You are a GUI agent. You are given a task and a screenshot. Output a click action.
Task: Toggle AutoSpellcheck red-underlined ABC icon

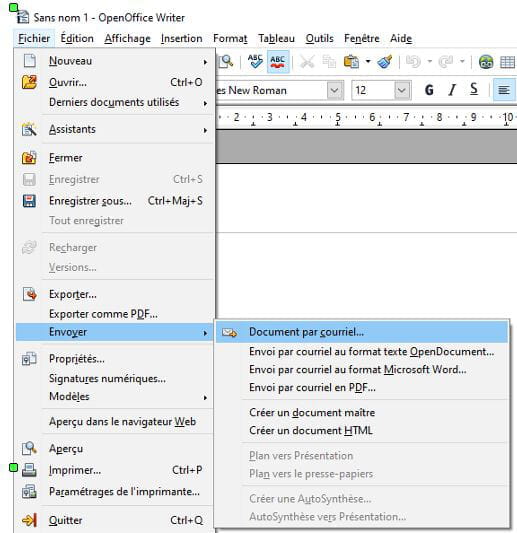click(x=278, y=62)
